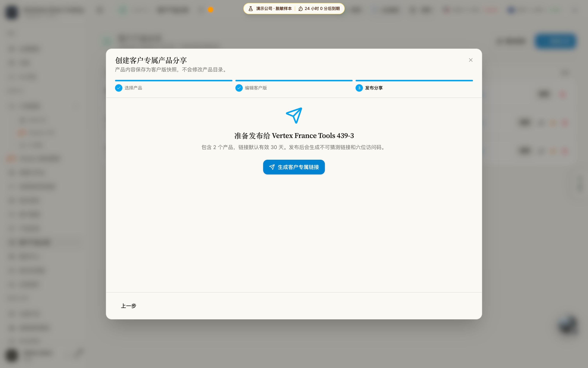
Task: Click the step 3 number badge
Action: click(359, 88)
